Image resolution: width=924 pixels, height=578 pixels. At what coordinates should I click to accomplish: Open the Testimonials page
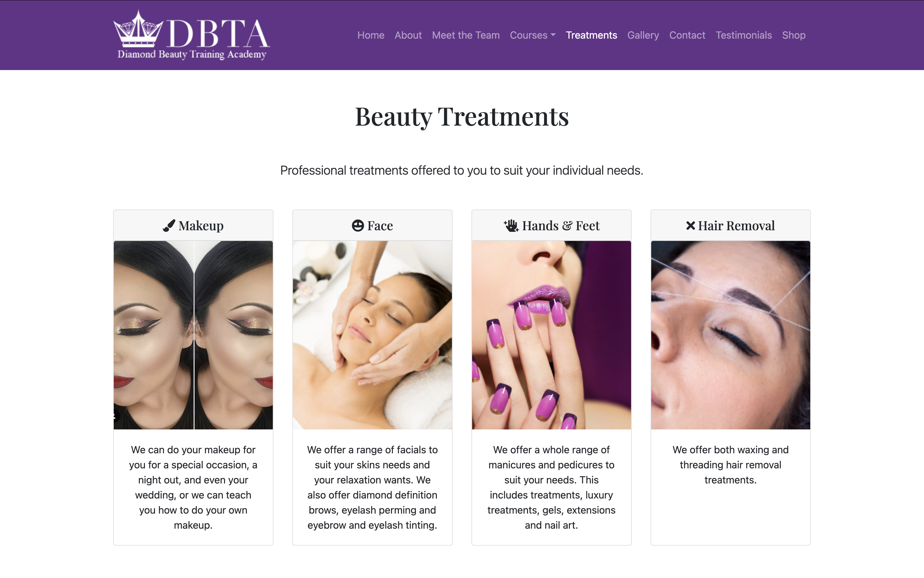coord(744,35)
